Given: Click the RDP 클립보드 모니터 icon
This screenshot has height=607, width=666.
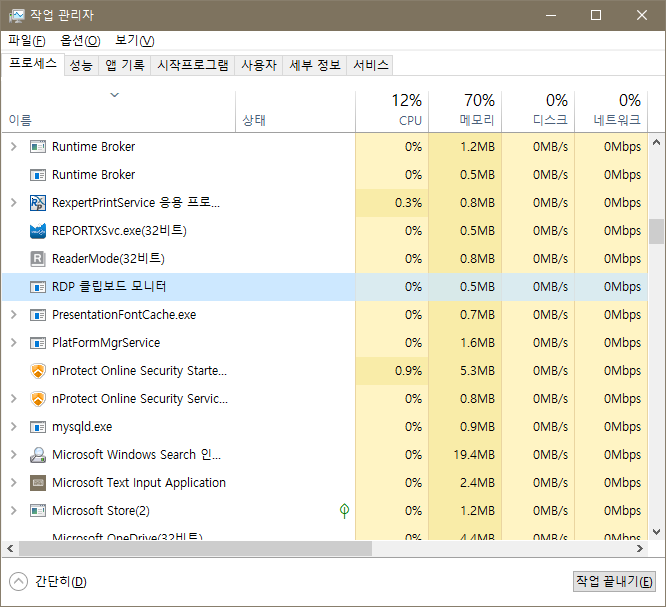Looking at the screenshot, I should coord(38,287).
